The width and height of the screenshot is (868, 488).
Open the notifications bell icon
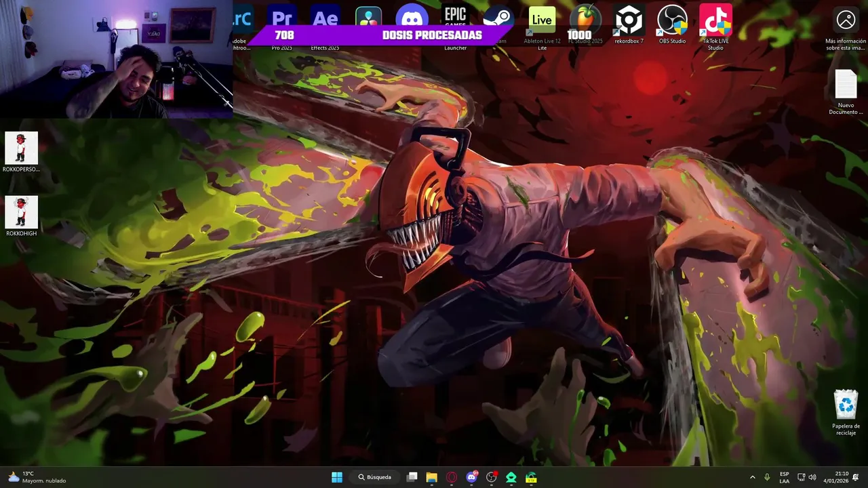(856, 477)
